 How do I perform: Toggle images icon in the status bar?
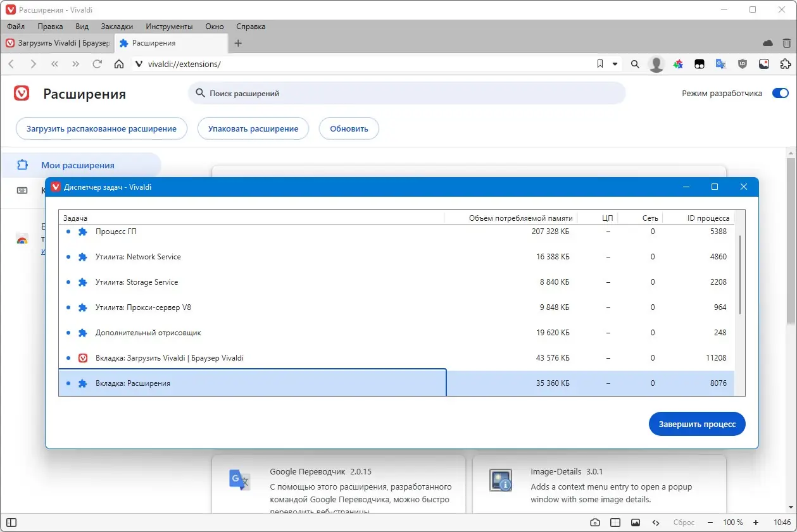click(636, 523)
